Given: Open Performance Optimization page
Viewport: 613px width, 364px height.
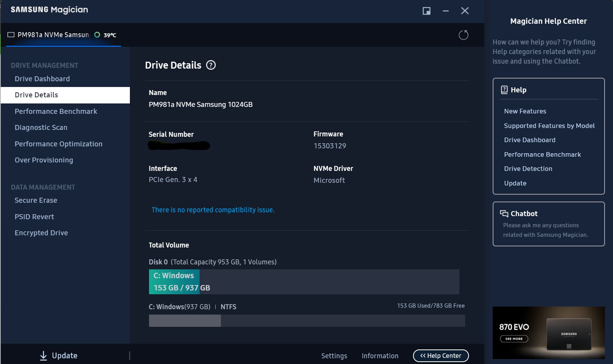Looking at the screenshot, I should tap(59, 144).
